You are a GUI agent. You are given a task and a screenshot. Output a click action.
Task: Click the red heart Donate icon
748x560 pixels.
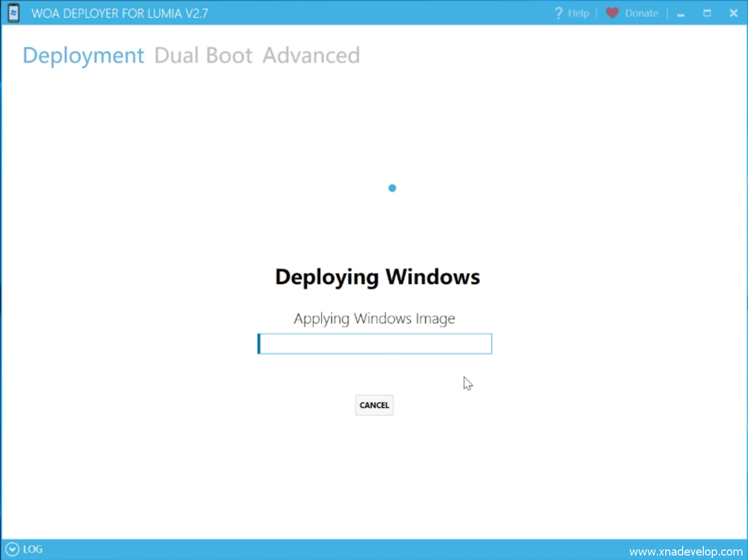tap(612, 13)
